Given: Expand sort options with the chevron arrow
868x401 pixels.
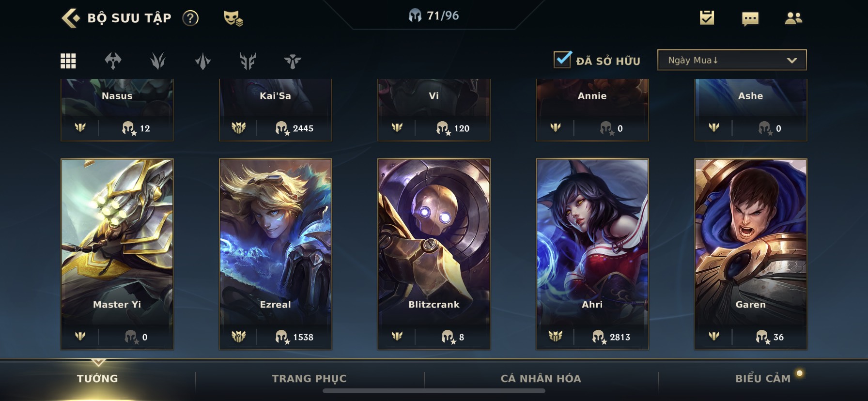Looking at the screenshot, I should [792, 61].
